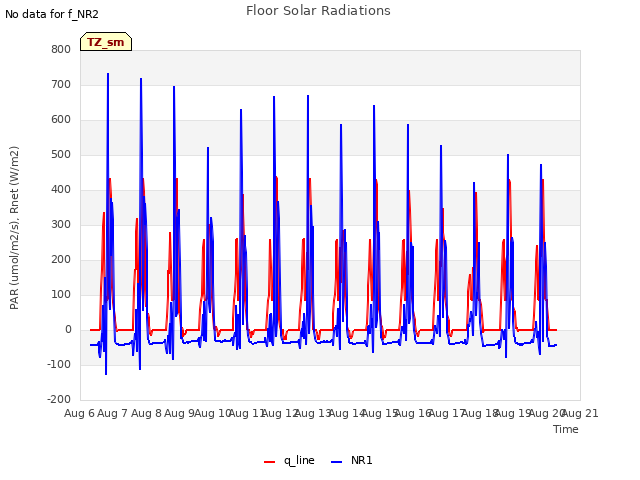Click the TZ_sm annotation label

106,42
